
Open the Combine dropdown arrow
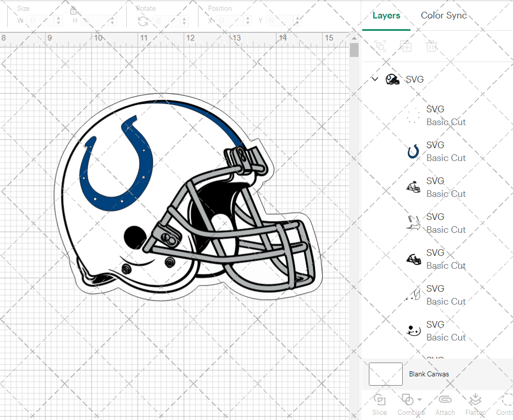tap(420, 400)
